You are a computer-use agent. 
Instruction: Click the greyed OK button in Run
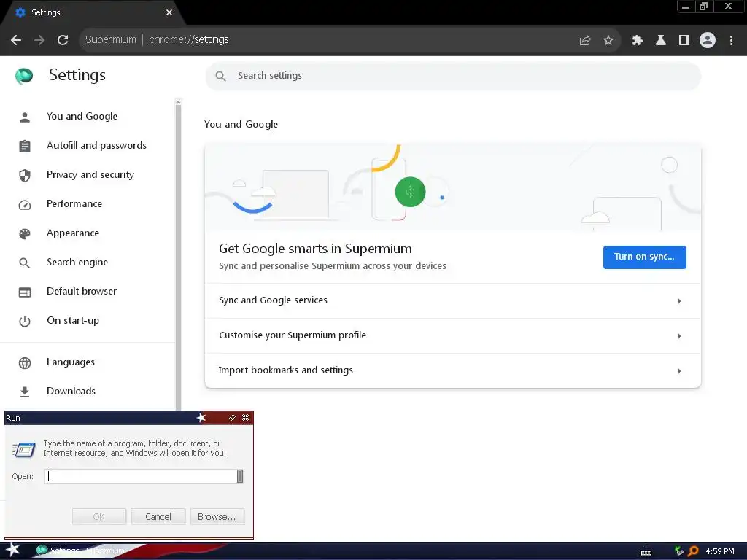click(99, 517)
